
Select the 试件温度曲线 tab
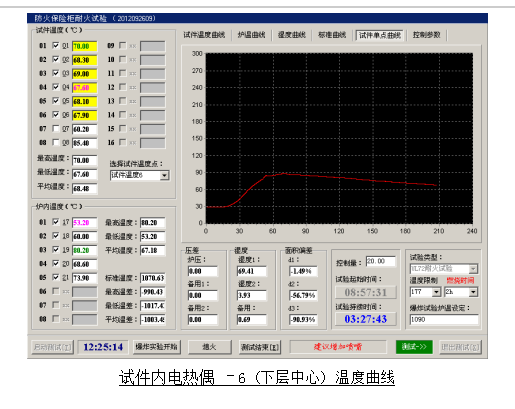(204, 35)
